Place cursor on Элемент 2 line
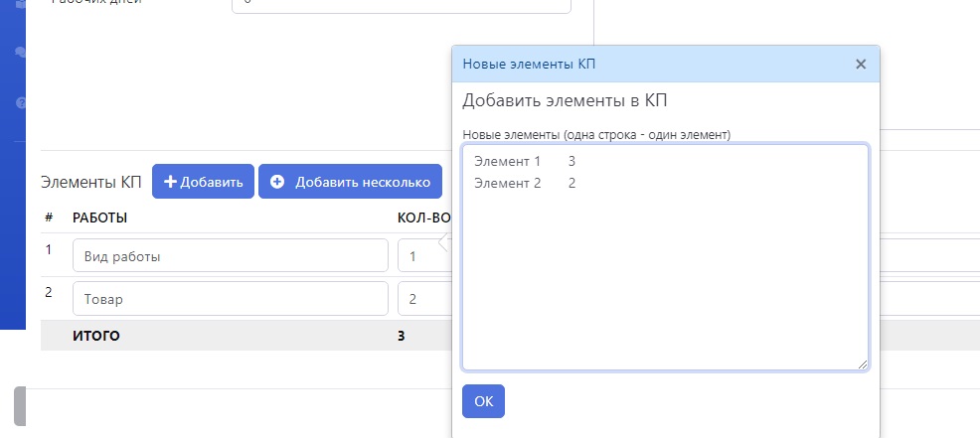The image size is (980, 438). point(525,183)
